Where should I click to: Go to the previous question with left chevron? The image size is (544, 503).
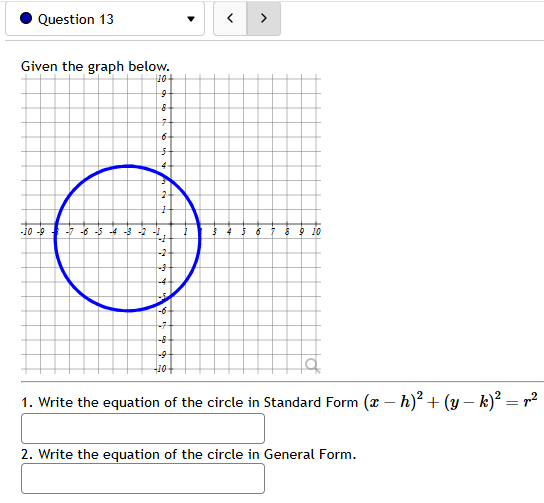coord(230,18)
